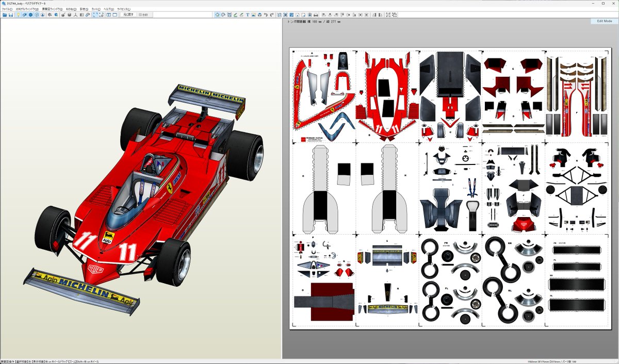The image size is (619, 364).
Task: Click the Undo curved arrow icon
Action: (266, 14)
